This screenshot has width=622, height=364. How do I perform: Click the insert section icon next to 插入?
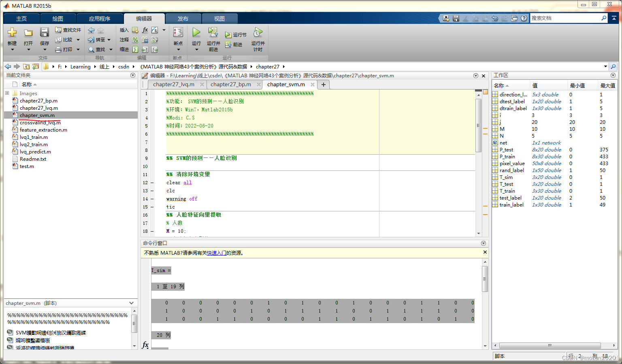(x=135, y=30)
